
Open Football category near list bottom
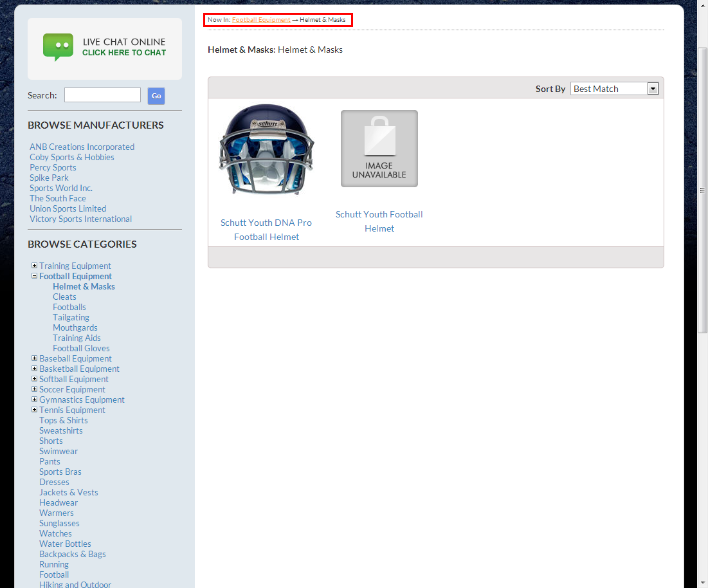(x=54, y=575)
